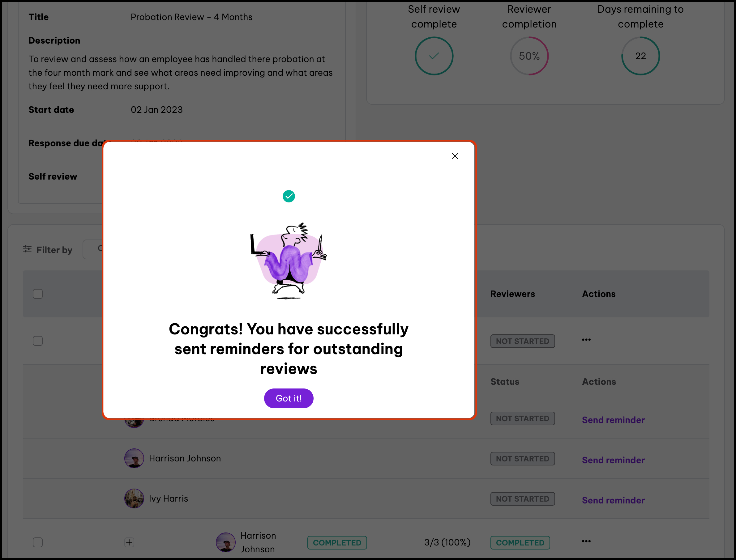Click the 50% reviewer completion ring
The height and width of the screenshot is (560, 736).
coord(529,56)
